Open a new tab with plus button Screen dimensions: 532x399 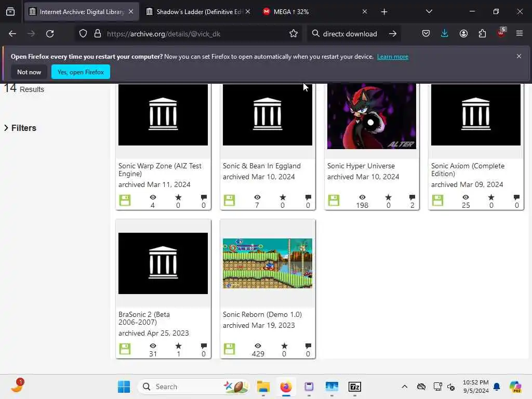pos(384,12)
